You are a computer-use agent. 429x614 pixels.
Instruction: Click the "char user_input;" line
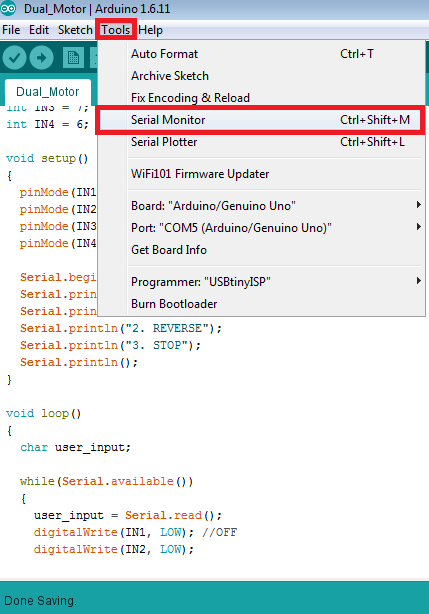[x=75, y=448]
